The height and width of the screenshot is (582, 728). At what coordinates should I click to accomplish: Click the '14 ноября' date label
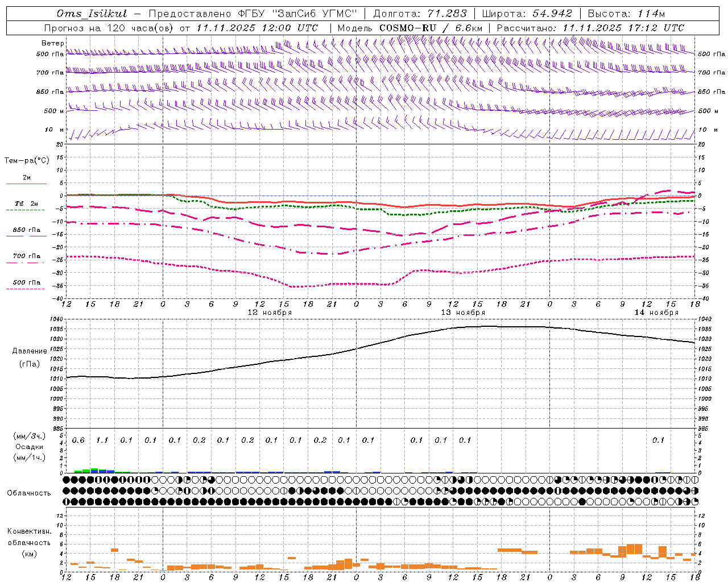656,313
